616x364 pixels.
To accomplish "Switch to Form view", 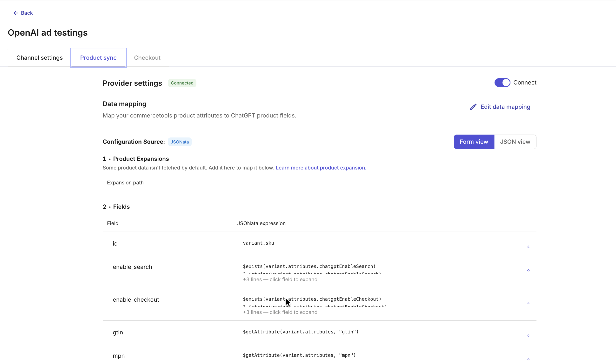I will point(474,142).
